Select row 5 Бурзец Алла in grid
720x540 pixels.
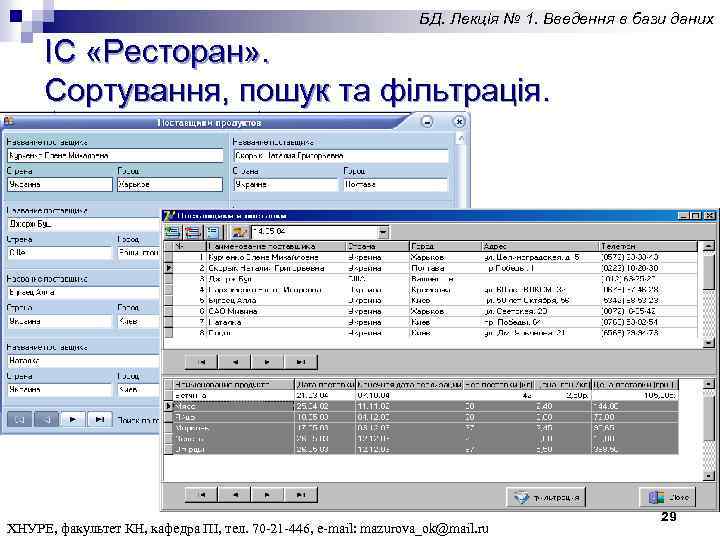pos(431,300)
